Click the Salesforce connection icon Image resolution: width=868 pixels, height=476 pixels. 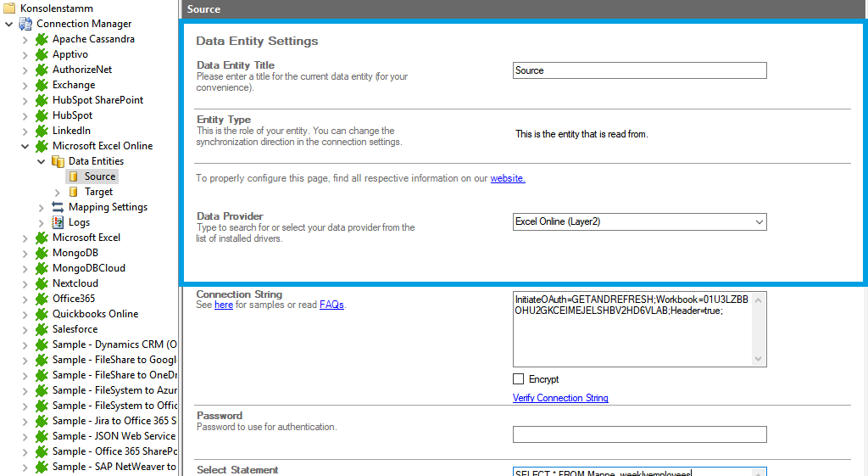41,329
